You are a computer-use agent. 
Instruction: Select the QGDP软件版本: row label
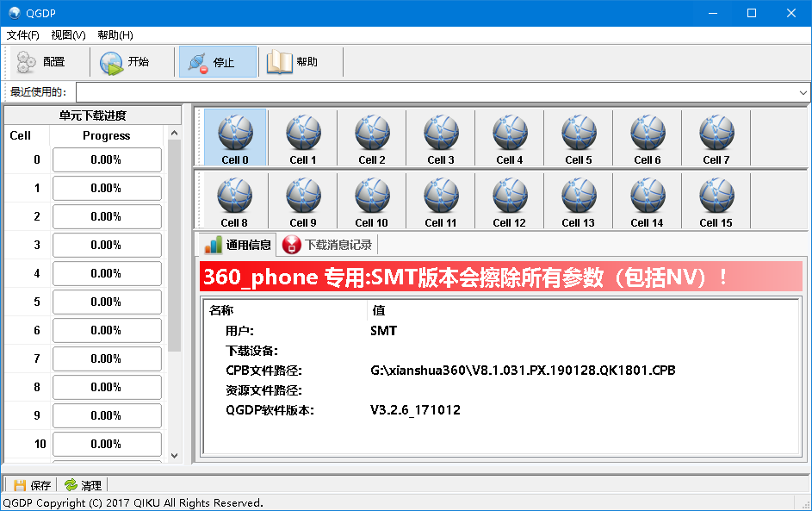click(270, 410)
